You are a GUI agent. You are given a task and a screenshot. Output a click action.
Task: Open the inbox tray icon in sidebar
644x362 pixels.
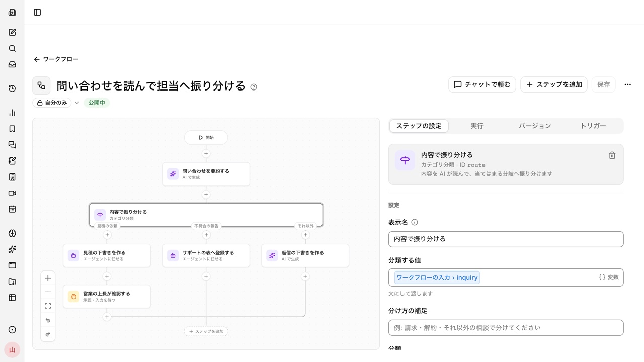pos(12,64)
